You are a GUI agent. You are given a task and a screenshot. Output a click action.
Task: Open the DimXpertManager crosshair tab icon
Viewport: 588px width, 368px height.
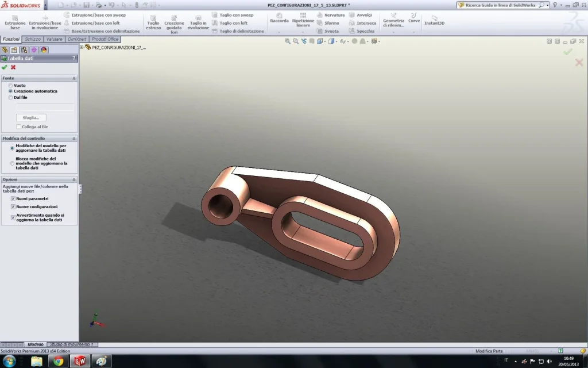pyautogui.click(x=34, y=50)
